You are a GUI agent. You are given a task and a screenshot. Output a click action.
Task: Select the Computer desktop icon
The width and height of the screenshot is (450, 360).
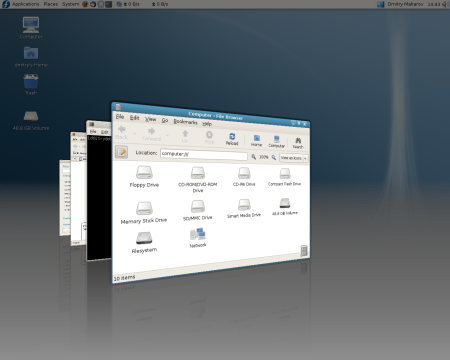(31, 28)
